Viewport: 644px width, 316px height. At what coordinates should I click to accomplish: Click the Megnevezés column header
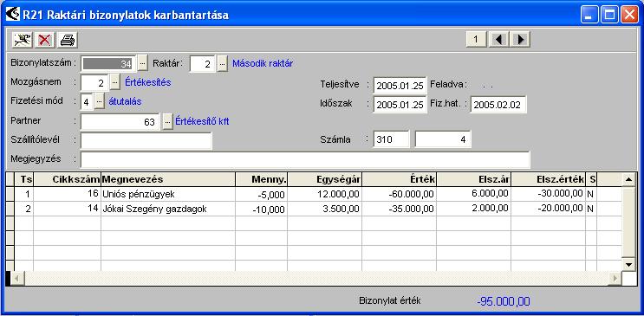[168, 179]
